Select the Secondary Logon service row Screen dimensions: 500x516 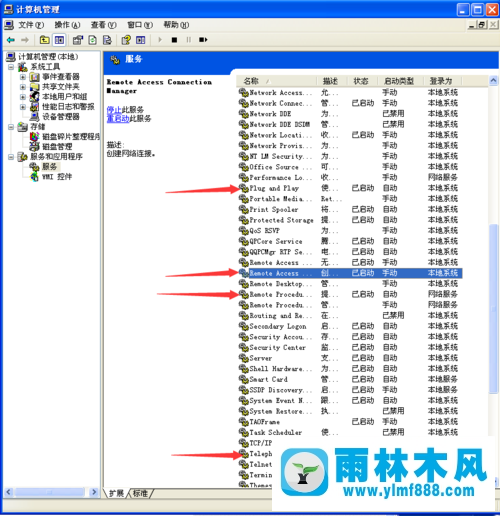[350, 326]
